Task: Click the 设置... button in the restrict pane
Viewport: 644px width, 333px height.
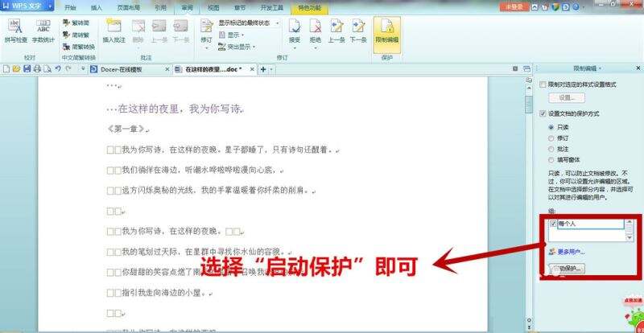Action: tap(567, 97)
